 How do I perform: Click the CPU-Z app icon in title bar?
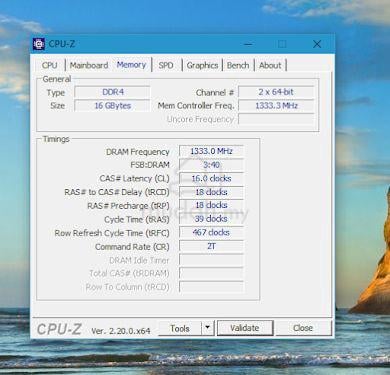39,44
